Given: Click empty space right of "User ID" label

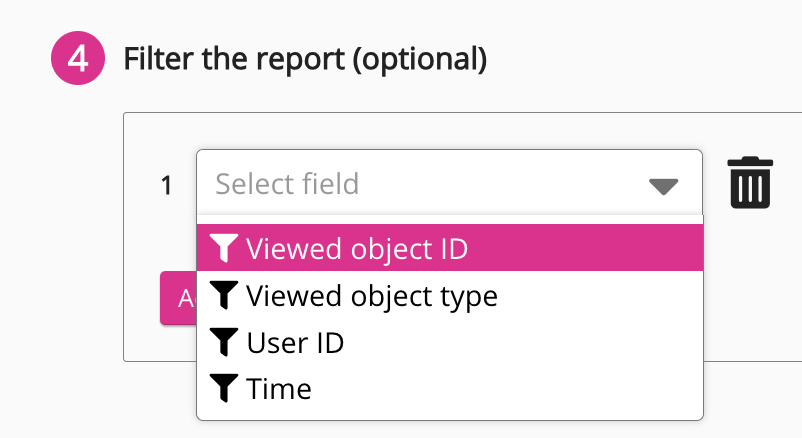Looking at the screenshot, I should [520, 342].
